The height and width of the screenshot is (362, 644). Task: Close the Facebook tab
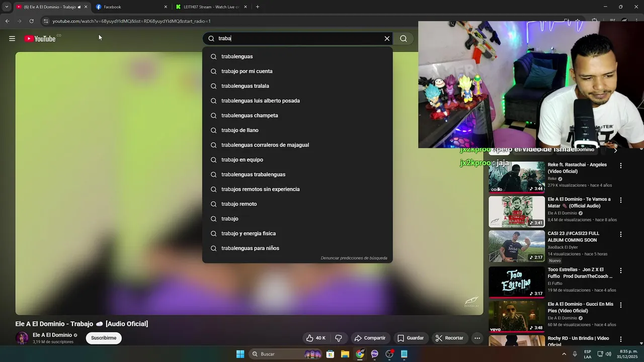(166, 7)
